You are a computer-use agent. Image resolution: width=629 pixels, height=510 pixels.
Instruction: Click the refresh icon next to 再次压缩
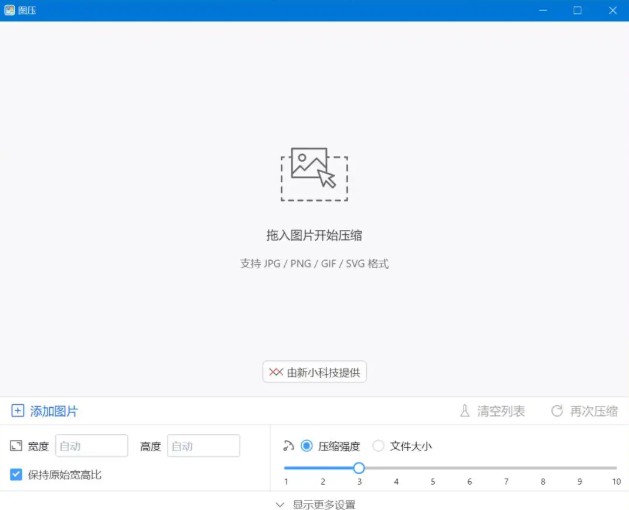557,411
